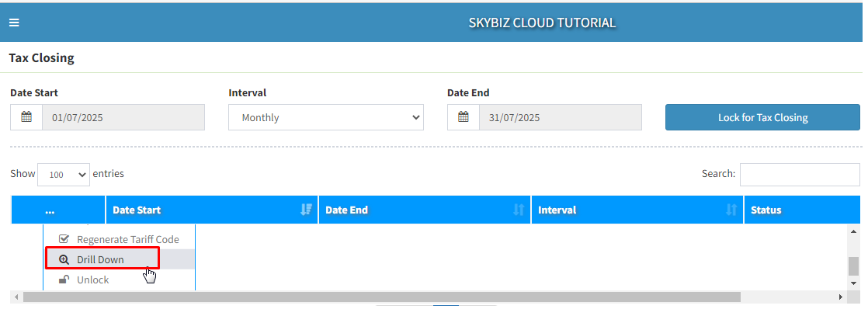
Task: Click the Date End field showing 31/07/2025
Action: pos(560,117)
